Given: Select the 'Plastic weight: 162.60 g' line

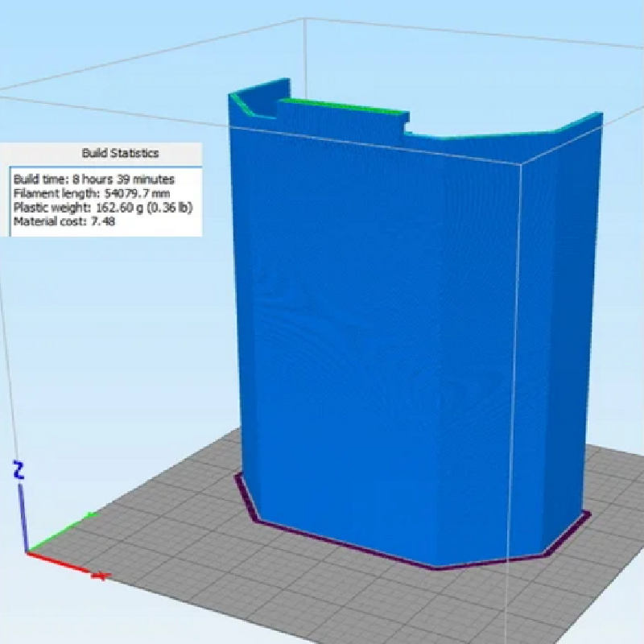Looking at the screenshot, I should (x=103, y=208).
